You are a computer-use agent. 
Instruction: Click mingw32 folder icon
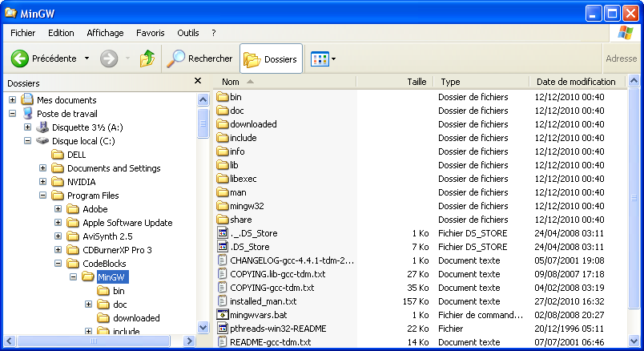223,205
